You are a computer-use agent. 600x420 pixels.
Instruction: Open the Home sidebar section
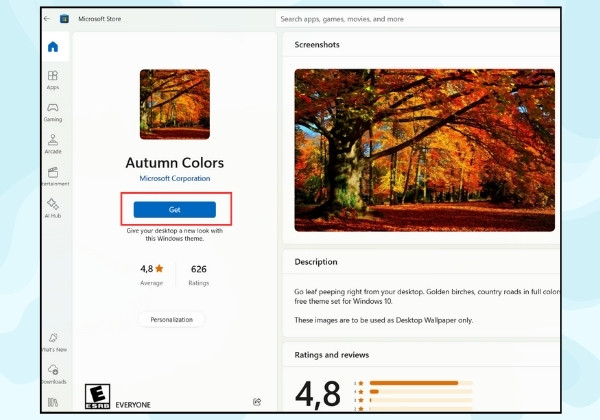pos(53,47)
